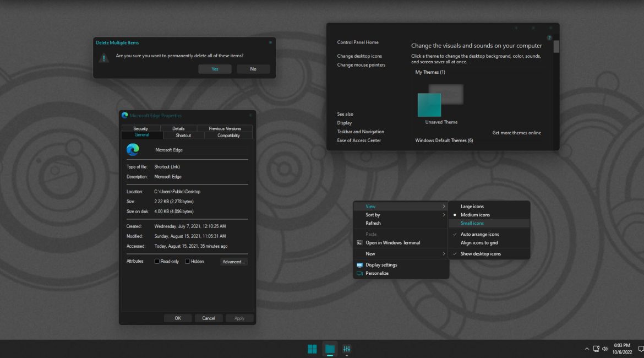Click the help question mark icon
This screenshot has width=644, height=358.
click(549, 37)
